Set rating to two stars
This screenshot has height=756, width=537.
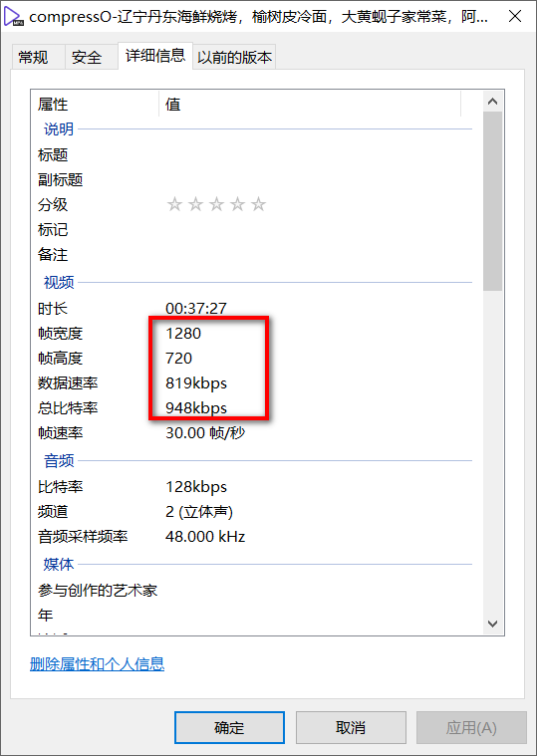(x=195, y=204)
